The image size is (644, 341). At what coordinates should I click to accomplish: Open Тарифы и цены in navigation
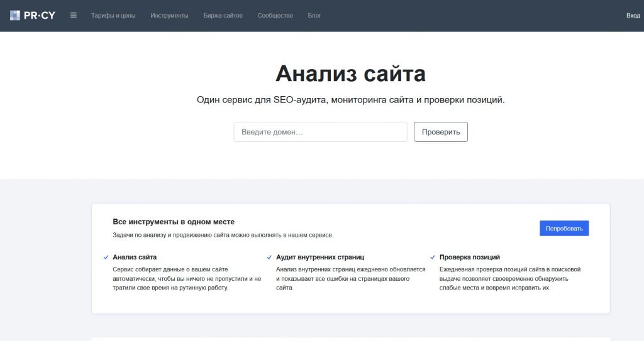click(113, 15)
